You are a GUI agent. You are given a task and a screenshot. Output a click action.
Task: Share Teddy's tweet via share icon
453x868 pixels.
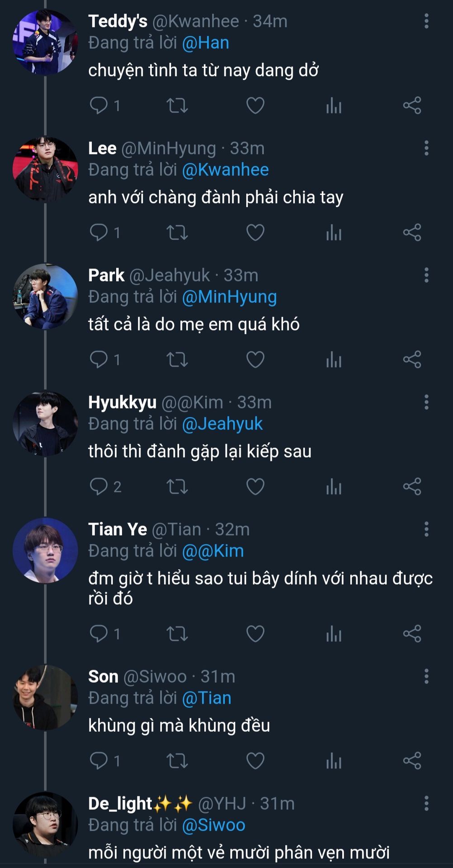coord(412,106)
